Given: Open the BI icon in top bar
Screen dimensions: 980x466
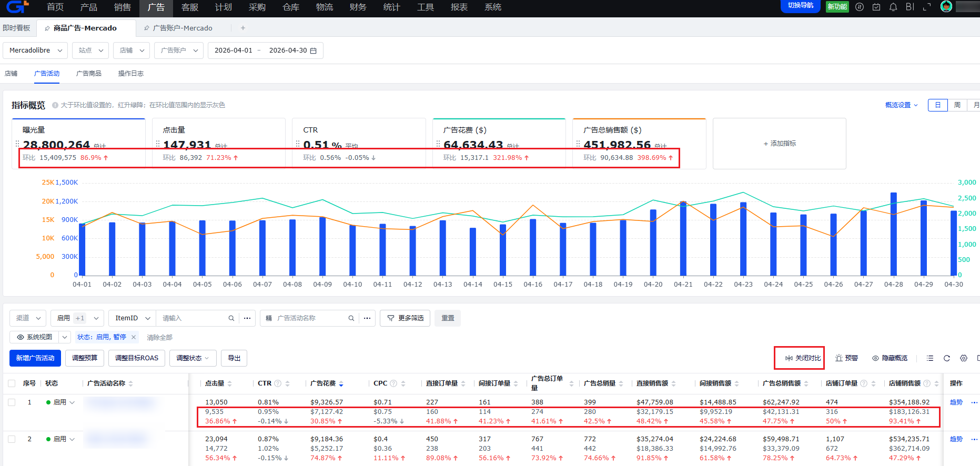Looking at the screenshot, I should point(910,7).
